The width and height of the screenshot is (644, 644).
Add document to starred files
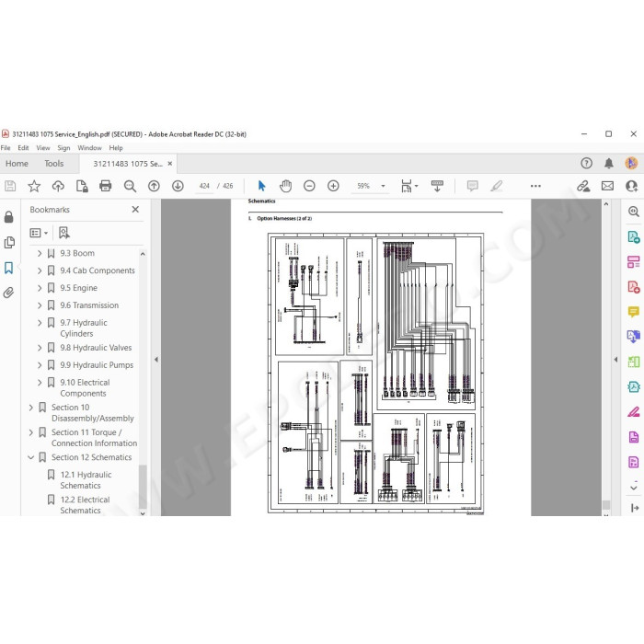(x=34, y=186)
